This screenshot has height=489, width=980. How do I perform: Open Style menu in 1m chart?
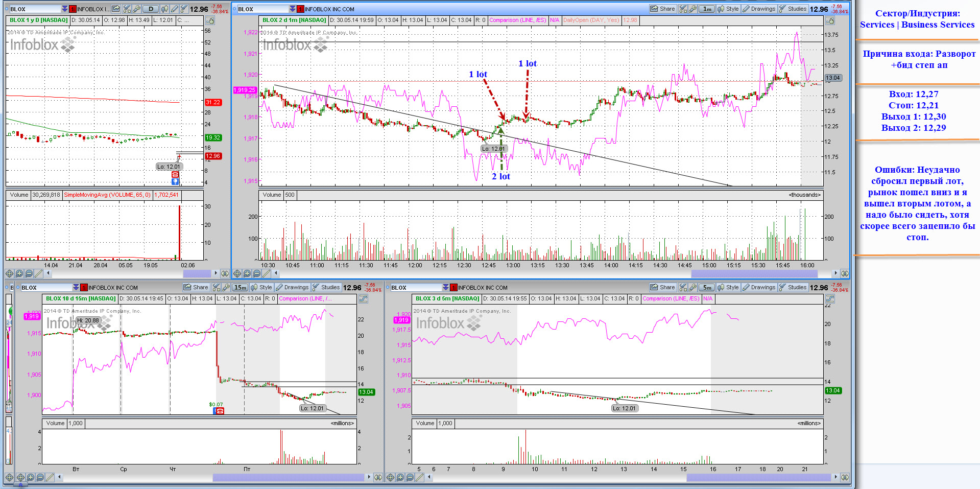point(728,9)
